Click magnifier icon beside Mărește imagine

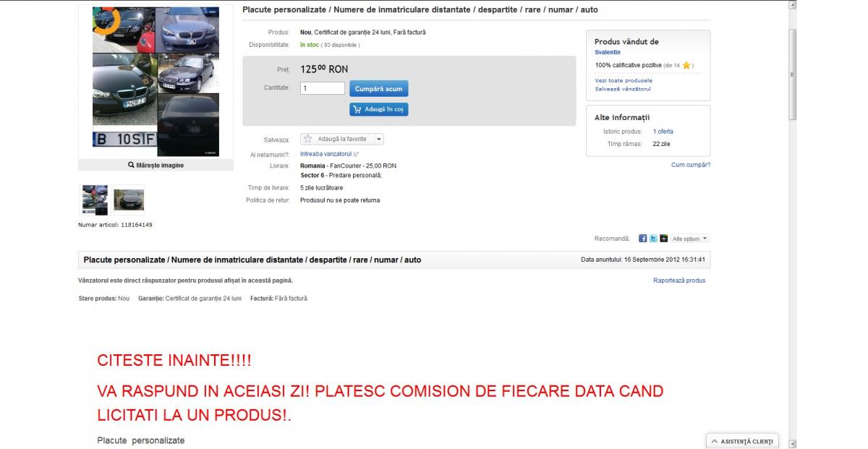pos(131,166)
